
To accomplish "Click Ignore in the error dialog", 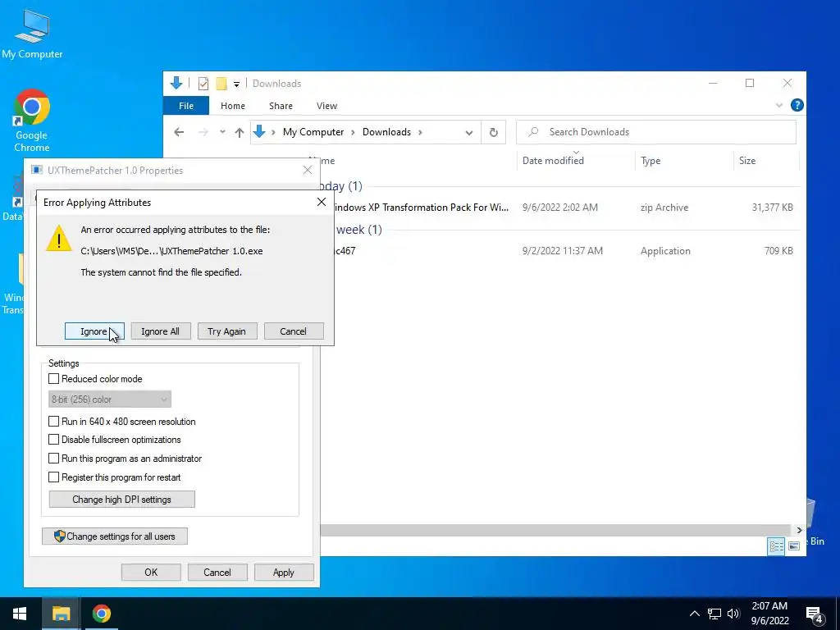I will coord(94,331).
